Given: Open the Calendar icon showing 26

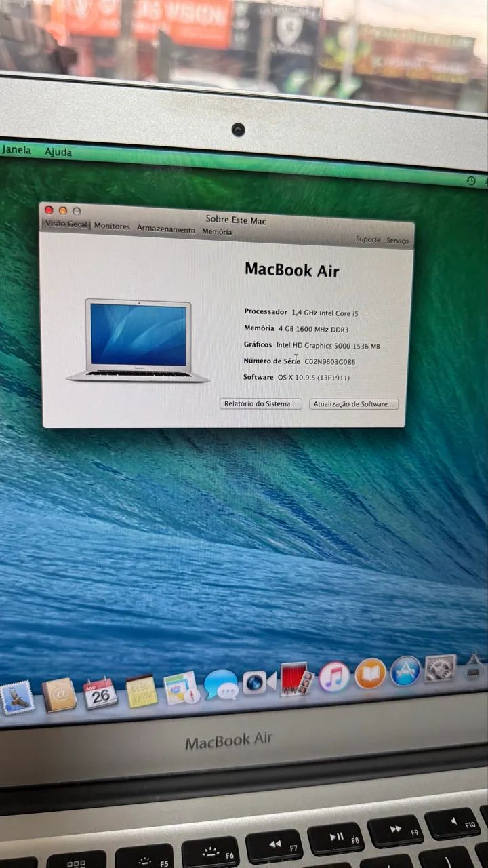Looking at the screenshot, I should coord(100,693).
